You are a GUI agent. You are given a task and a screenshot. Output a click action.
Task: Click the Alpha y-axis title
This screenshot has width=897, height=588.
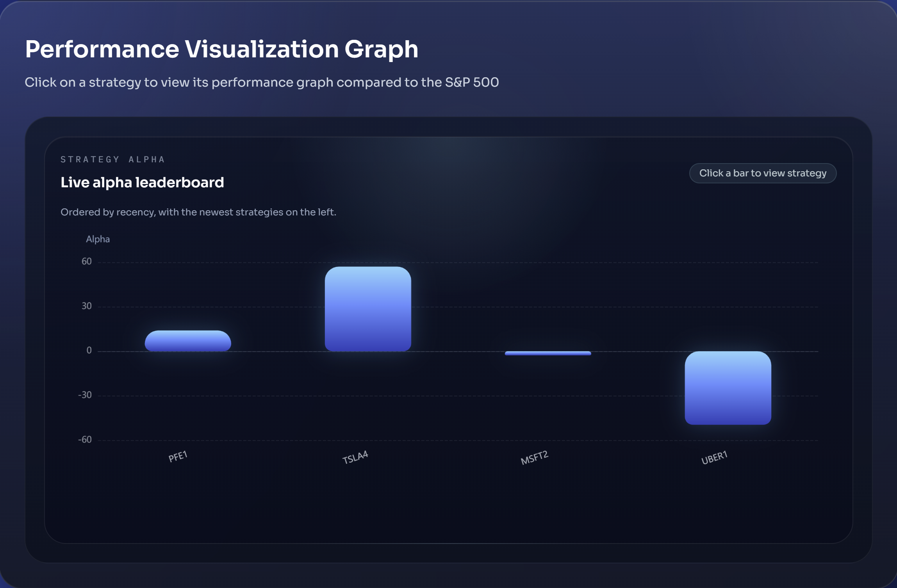(x=98, y=239)
